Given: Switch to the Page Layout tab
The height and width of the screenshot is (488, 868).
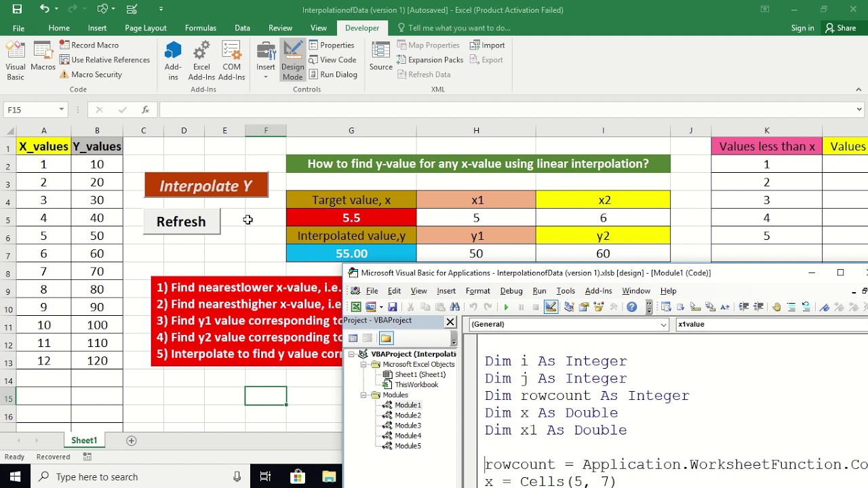Looking at the screenshot, I should click(x=146, y=28).
